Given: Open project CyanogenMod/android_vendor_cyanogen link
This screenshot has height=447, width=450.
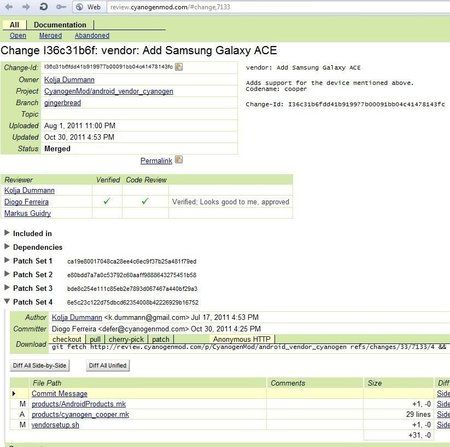Looking at the screenshot, I should click(x=109, y=91).
